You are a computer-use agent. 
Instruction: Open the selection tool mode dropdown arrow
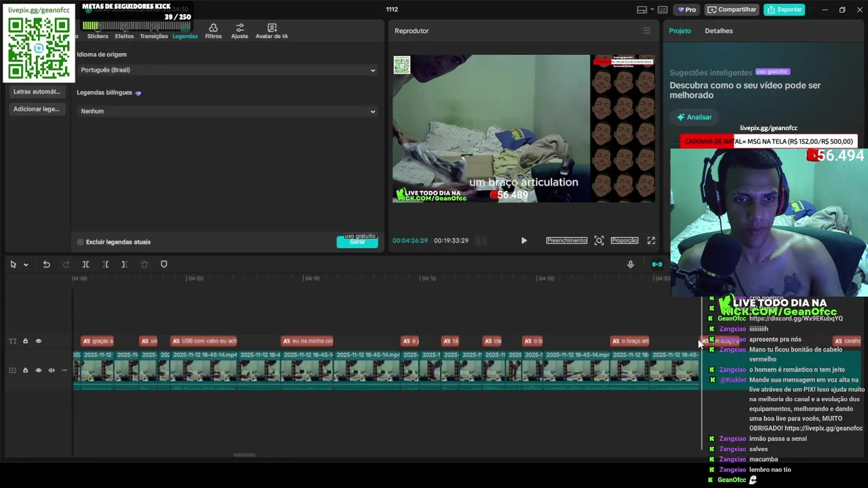tap(26, 264)
